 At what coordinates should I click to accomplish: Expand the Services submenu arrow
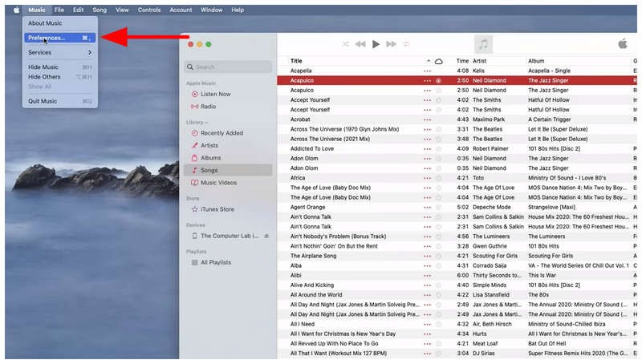tap(90, 52)
